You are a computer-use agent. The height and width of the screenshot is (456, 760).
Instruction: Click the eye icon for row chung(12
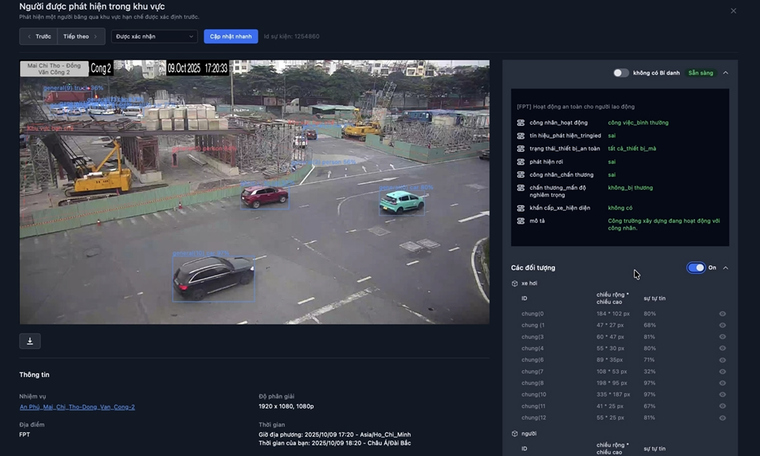coord(722,417)
